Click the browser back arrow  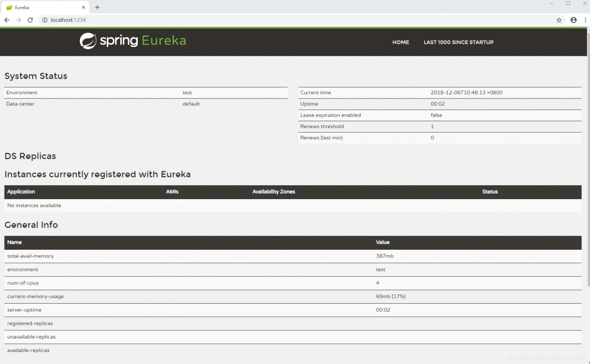[7, 20]
